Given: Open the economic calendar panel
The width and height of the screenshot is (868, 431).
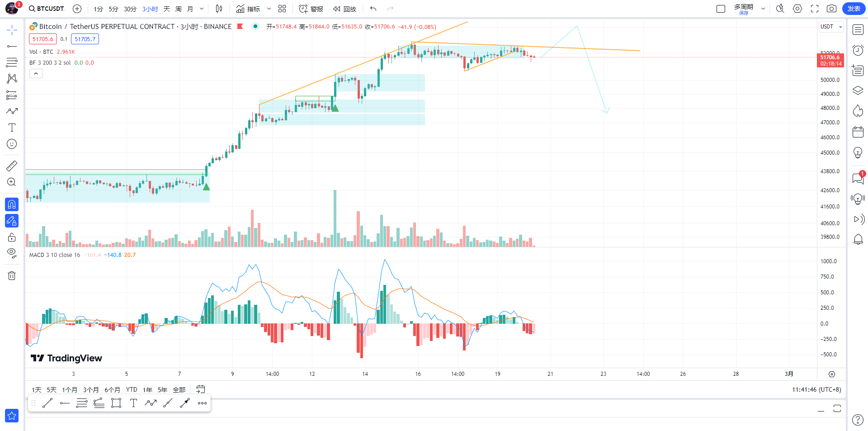Looking at the screenshot, I should (858, 132).
